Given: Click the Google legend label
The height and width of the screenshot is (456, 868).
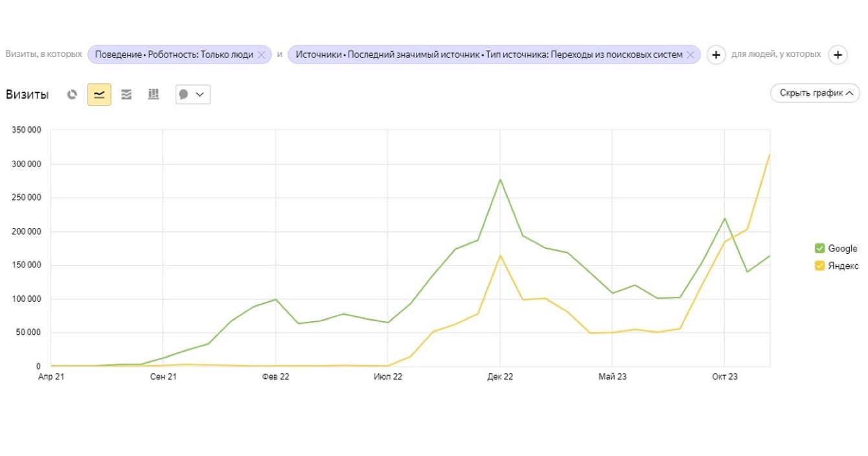Looking at the screenshot, I should 842,249.
